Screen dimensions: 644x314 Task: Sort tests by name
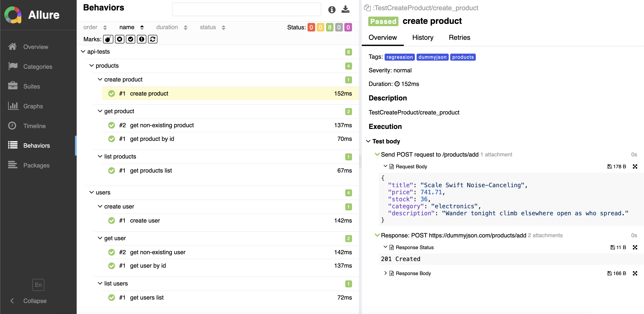pos(131,27)
